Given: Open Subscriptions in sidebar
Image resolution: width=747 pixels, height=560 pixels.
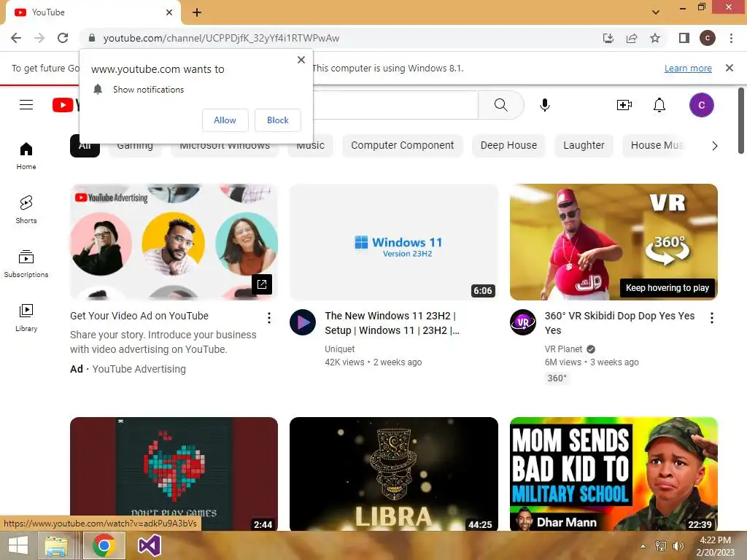Looking at the screenshot, I should click(26, 264).
